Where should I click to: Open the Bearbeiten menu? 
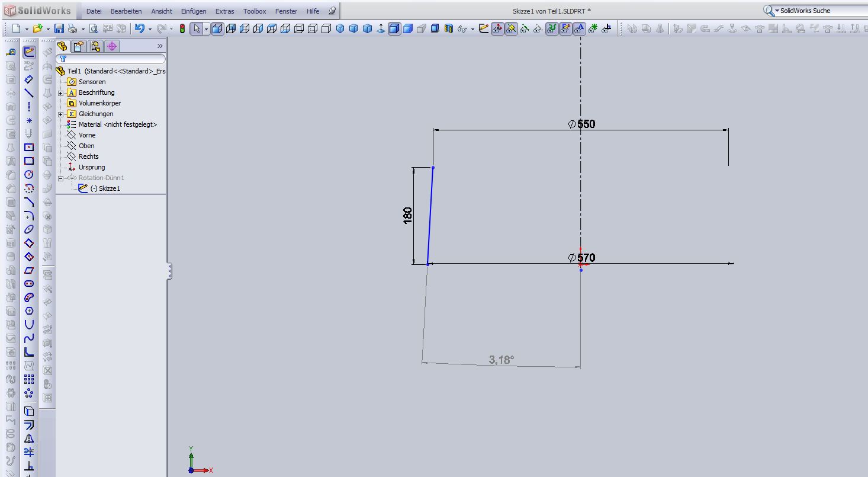point(126,11)
